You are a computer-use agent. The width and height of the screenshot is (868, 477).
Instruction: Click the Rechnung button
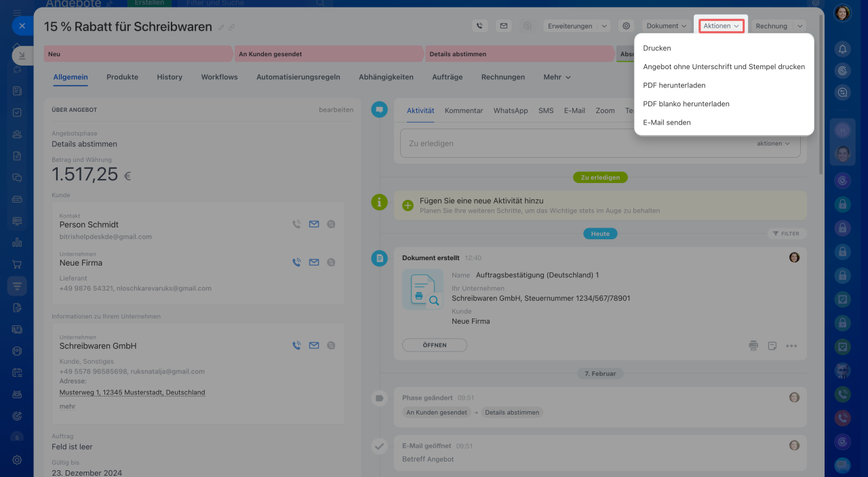(x=772, y=26)
